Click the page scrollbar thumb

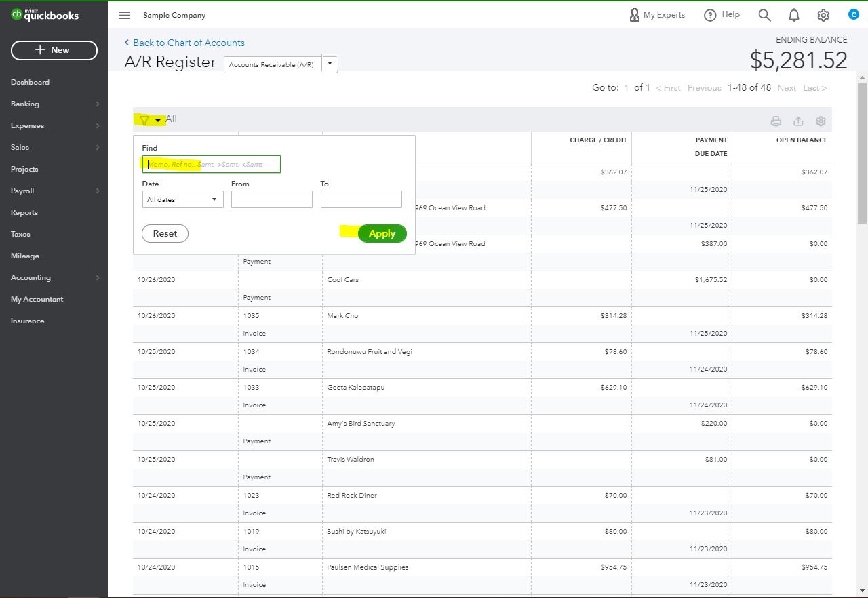(863, 155)
